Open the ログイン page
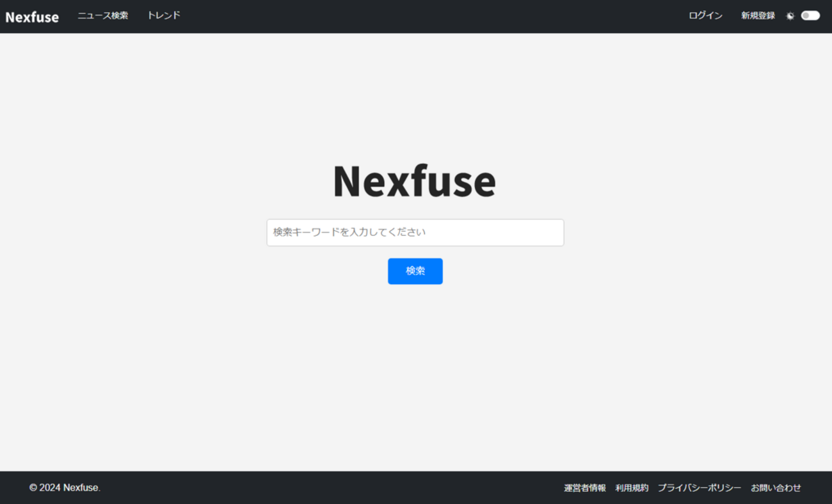Image resolution: width=832 pixels, height=504 pixels. pos(705,15)
